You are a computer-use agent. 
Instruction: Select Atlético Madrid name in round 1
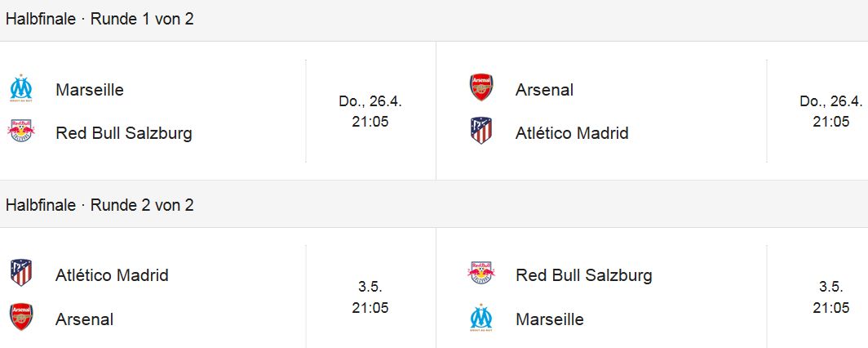[x=572, y=133]
